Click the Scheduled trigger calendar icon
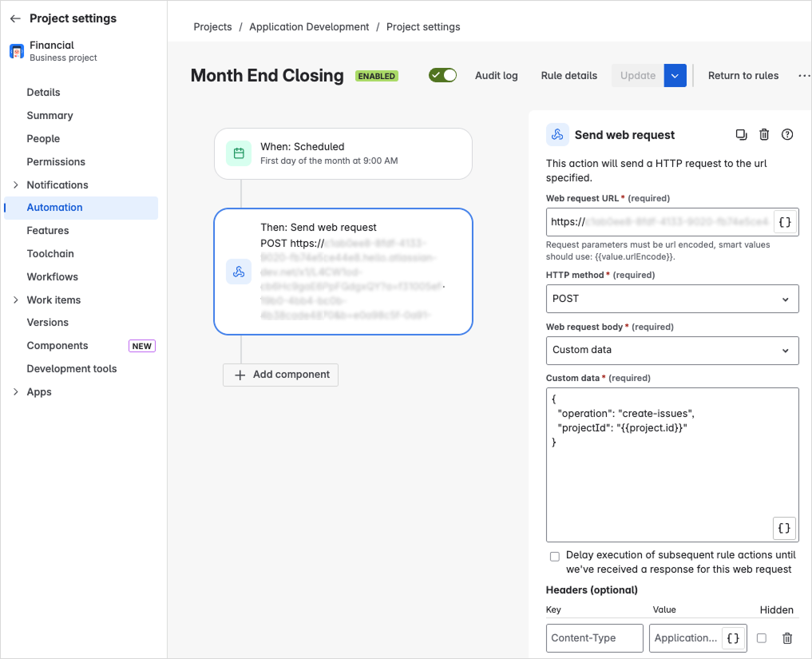Image resolution: width=812 pixels, height=659 pixels. point(240,152)
